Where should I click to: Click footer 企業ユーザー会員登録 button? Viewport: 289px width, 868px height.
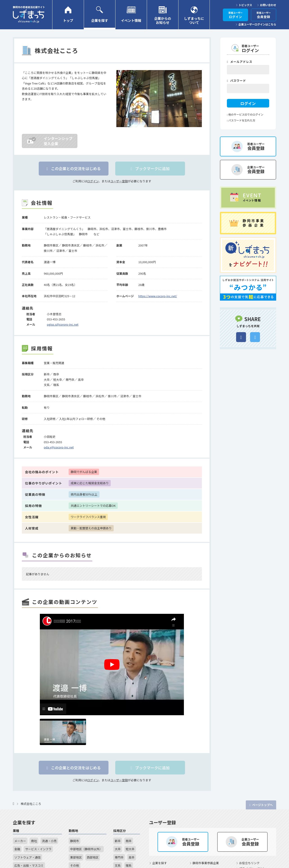click(x=242, y=842)
